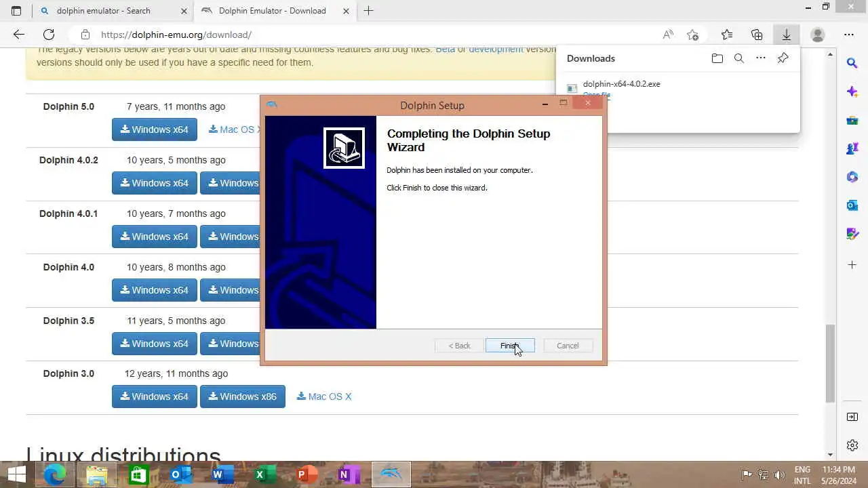868x488 pixels.
Task: Select the Dolphin installer taskbar icon
Action: point(391,474)
